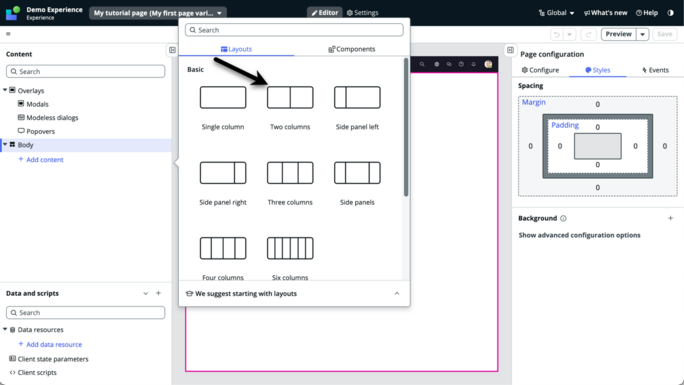Click the redo button
This screenshot has height=385, width=684.
[588, 34]
